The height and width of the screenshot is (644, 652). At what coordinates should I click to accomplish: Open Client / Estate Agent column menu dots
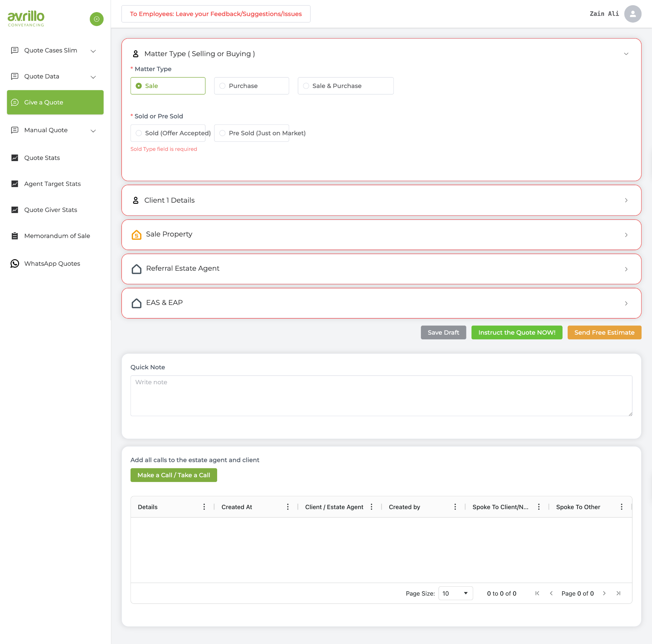click(x=372, y=506)
